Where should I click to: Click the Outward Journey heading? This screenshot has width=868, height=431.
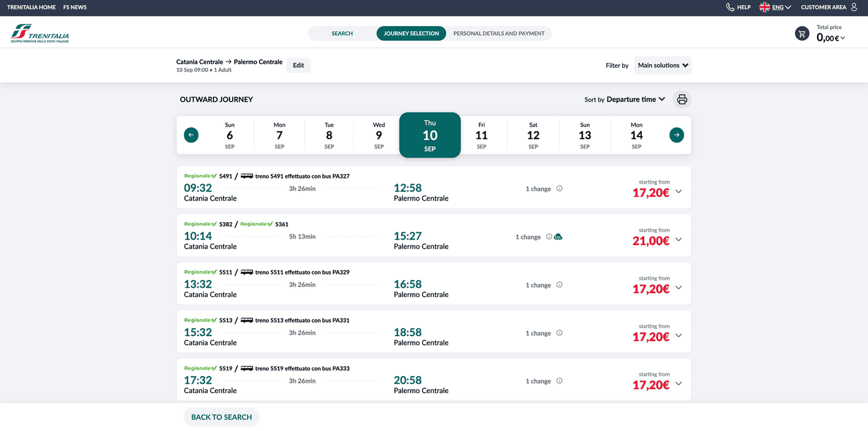216,99
